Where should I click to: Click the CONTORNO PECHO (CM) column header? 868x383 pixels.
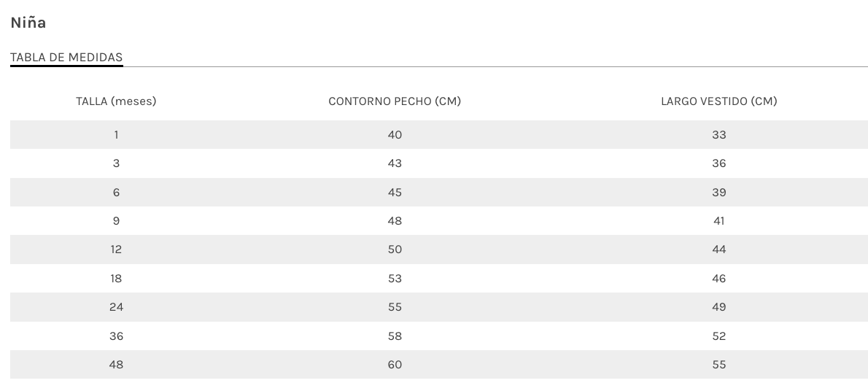click(x=395, y=101)
